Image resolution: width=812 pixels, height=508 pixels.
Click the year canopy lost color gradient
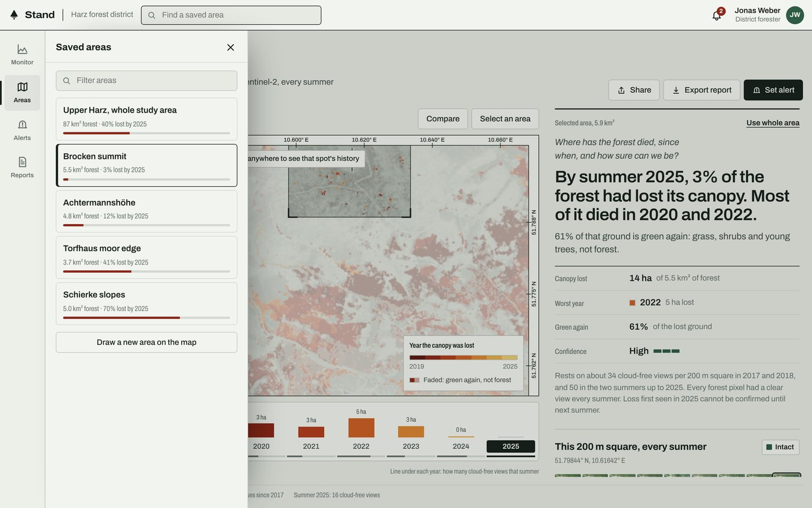[x=463, y=358]
